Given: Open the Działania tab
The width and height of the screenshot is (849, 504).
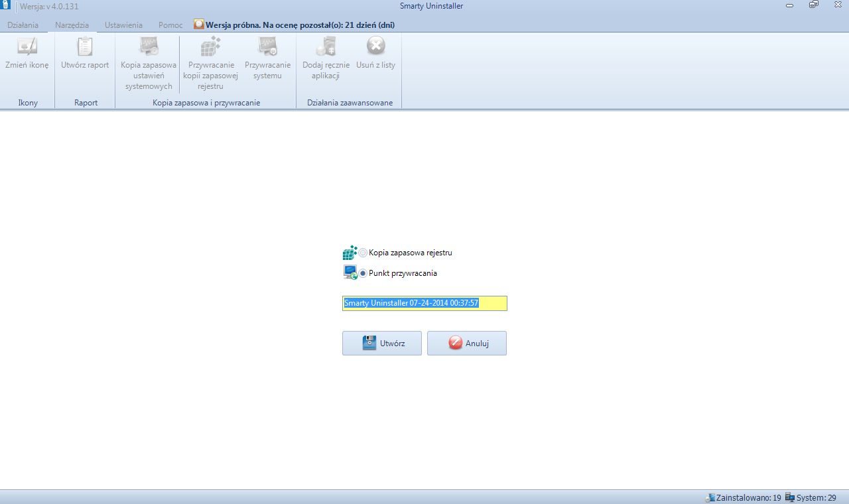Looking at the screenshot, I should (x=23, y=25).
